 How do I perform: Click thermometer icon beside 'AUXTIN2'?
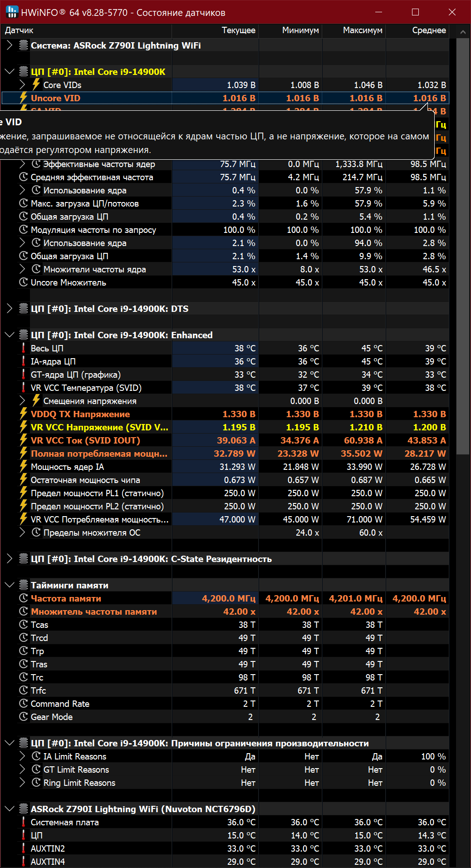tap(24, 848)
